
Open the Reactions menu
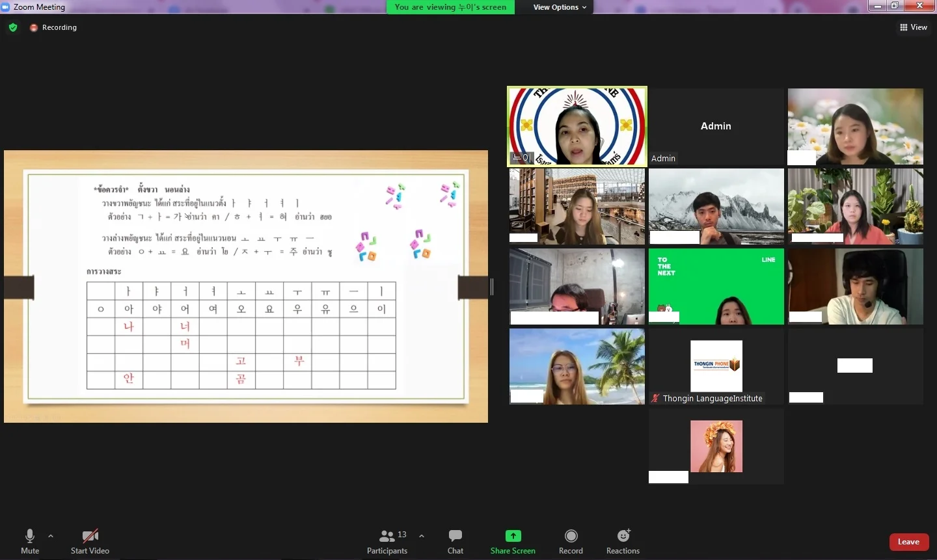pos(623,540)
